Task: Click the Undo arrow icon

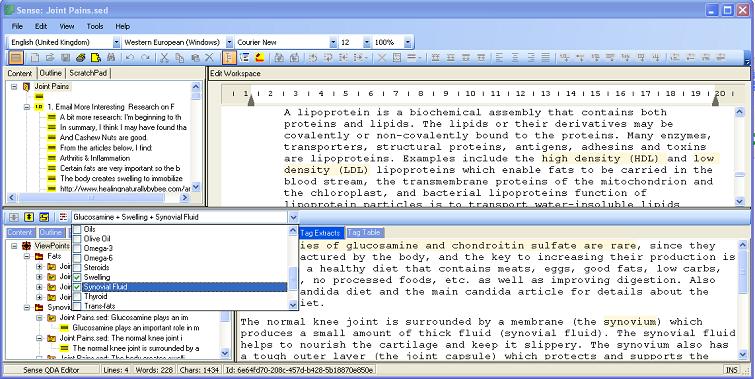Action: tap(130, 58)
